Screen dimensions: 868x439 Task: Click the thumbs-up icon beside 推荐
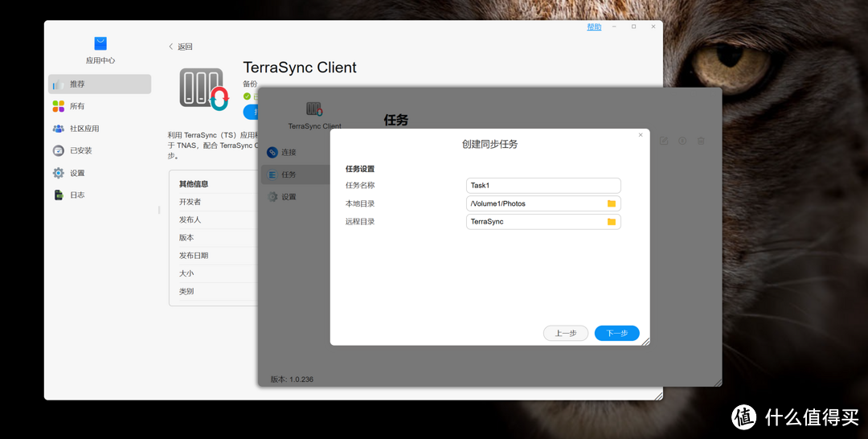point(58,84)
